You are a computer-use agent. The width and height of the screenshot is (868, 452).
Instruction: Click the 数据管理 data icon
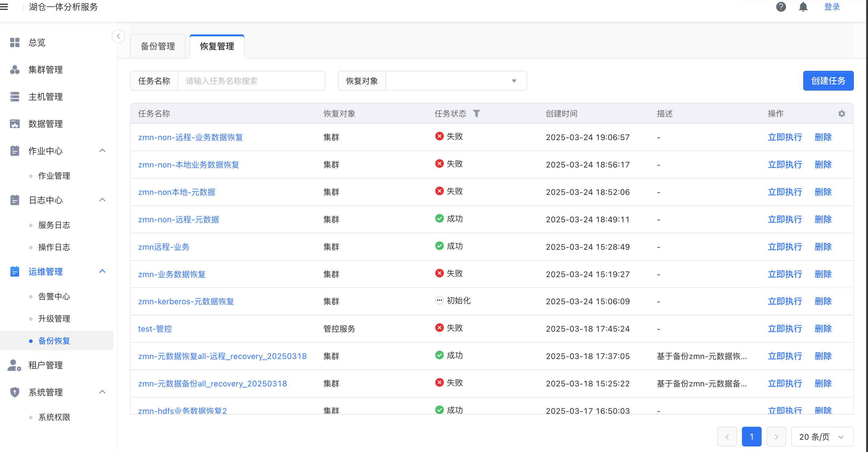14,124
